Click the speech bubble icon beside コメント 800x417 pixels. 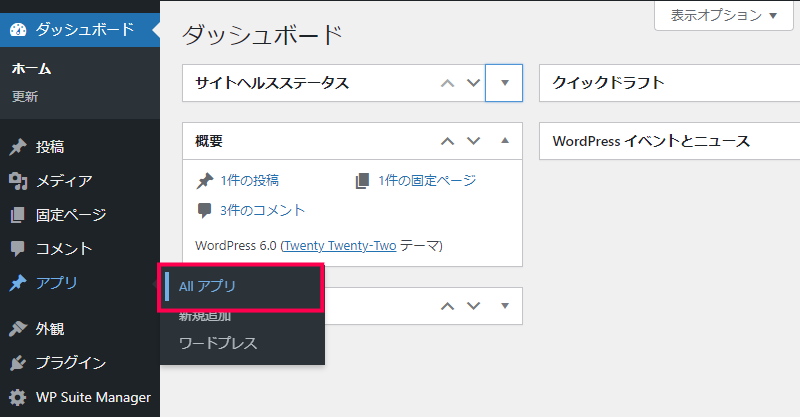click(x=17, y=249)
